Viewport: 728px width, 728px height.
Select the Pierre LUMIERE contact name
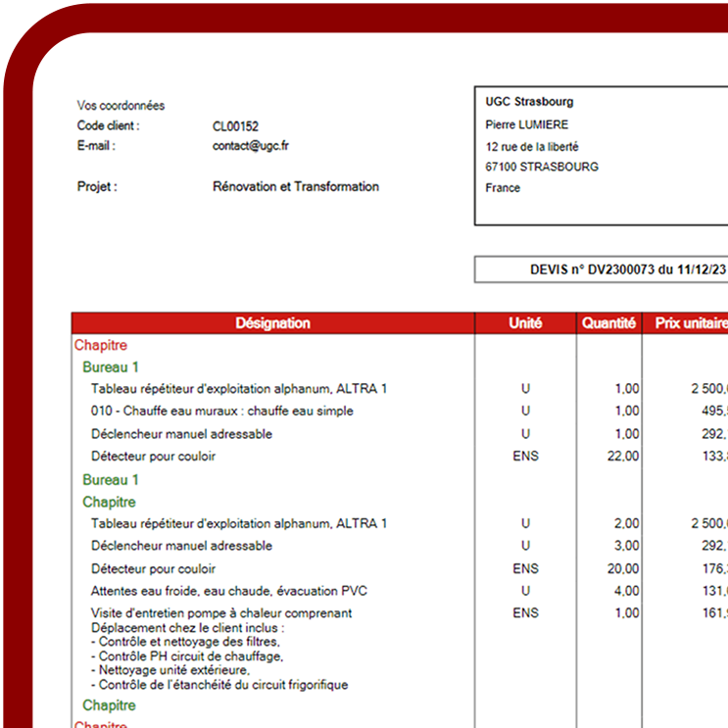pyautogui.click(x=526, y=124)
